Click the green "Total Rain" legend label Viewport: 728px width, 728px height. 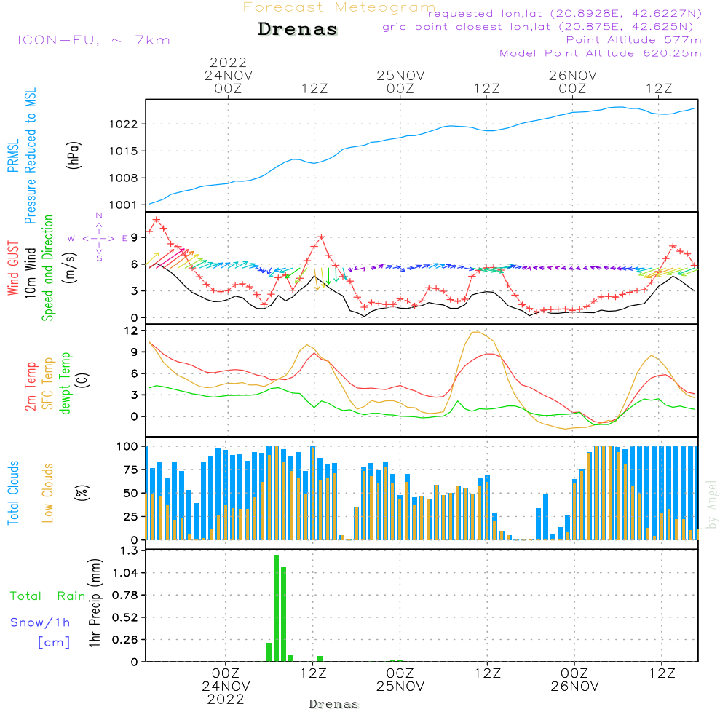pos(48,596)
